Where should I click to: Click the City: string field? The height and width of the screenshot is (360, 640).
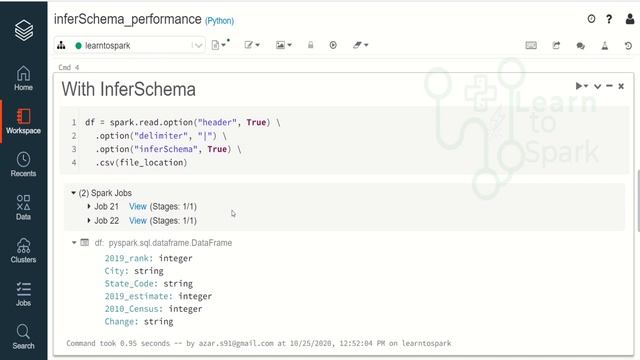(134, 271)
